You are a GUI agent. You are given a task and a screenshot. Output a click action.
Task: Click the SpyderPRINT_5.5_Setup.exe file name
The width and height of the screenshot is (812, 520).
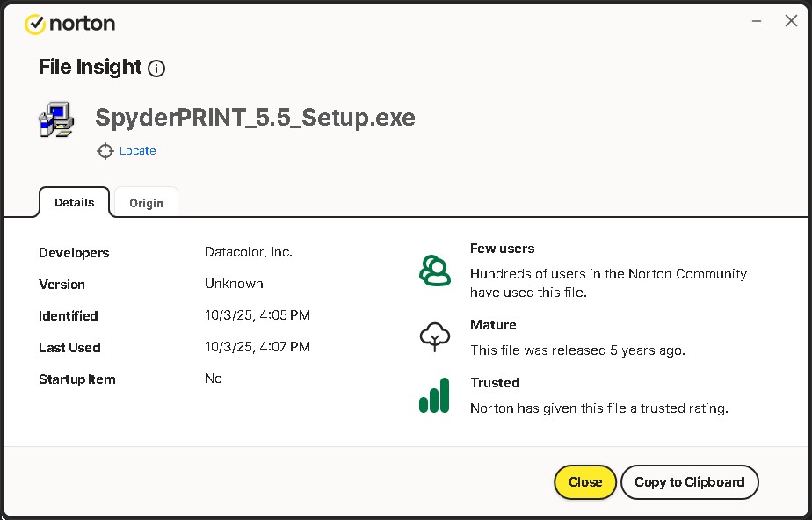pos(255,118)
